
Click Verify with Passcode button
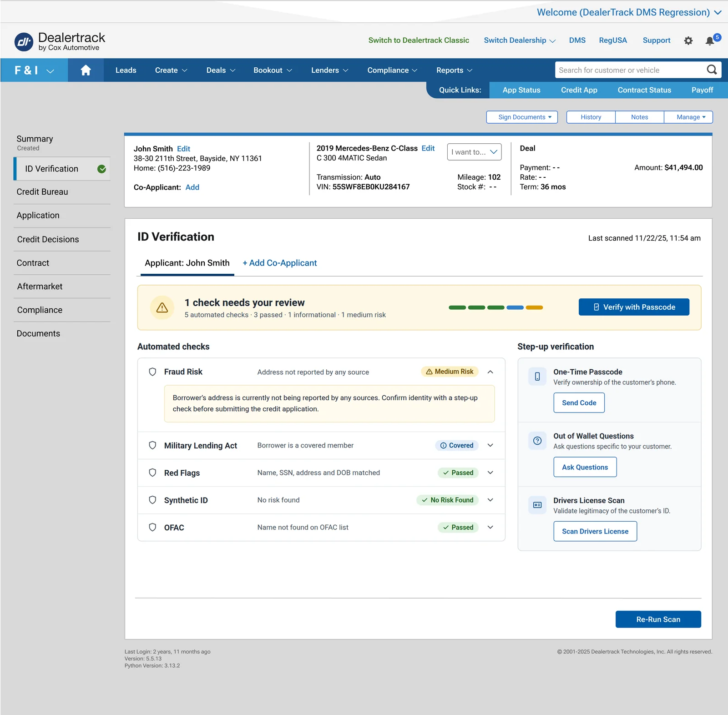[634, 307]
